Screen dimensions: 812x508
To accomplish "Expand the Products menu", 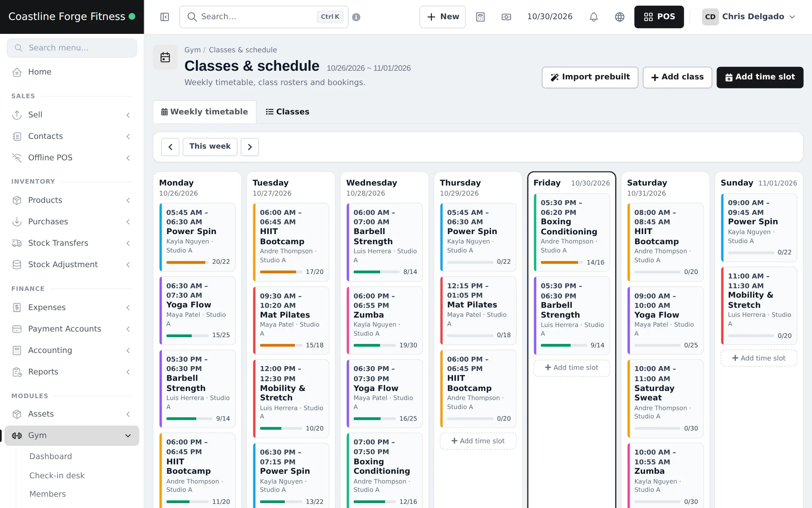I will [x=72, y=200].
